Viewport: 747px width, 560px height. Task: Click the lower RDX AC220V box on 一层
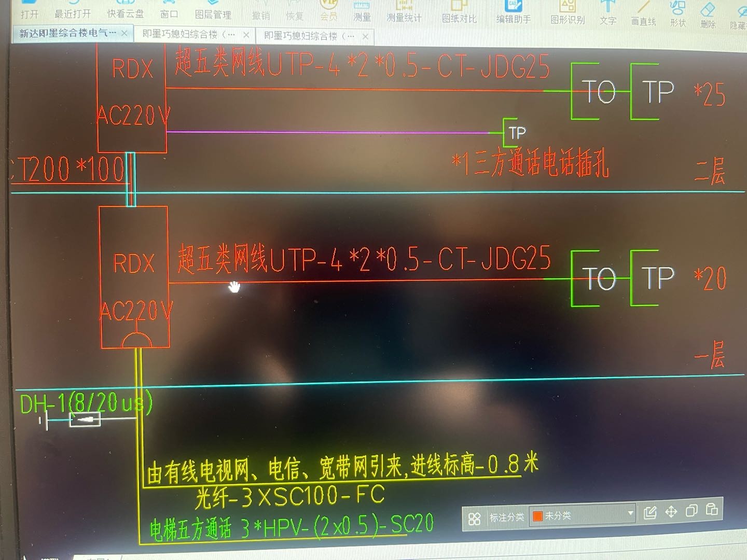134,277
